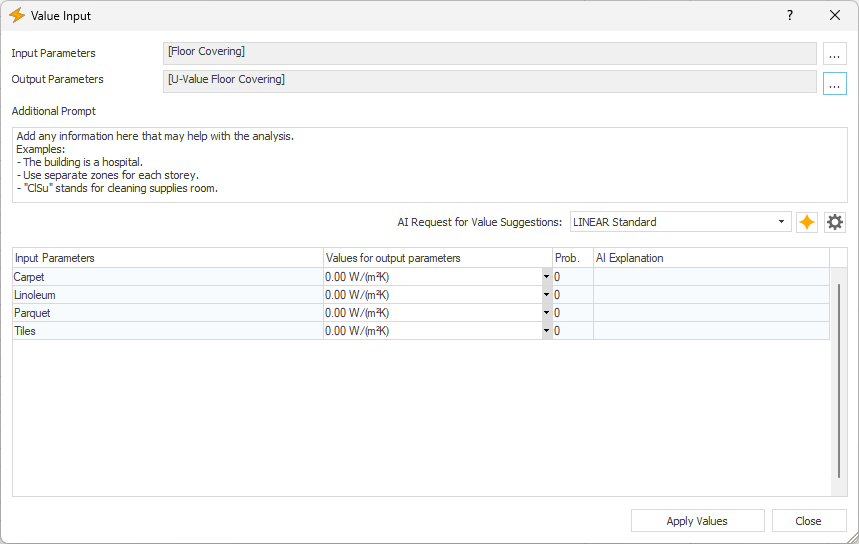
Task: Click the help question mark icon
Action: click(x=789, y=15)
